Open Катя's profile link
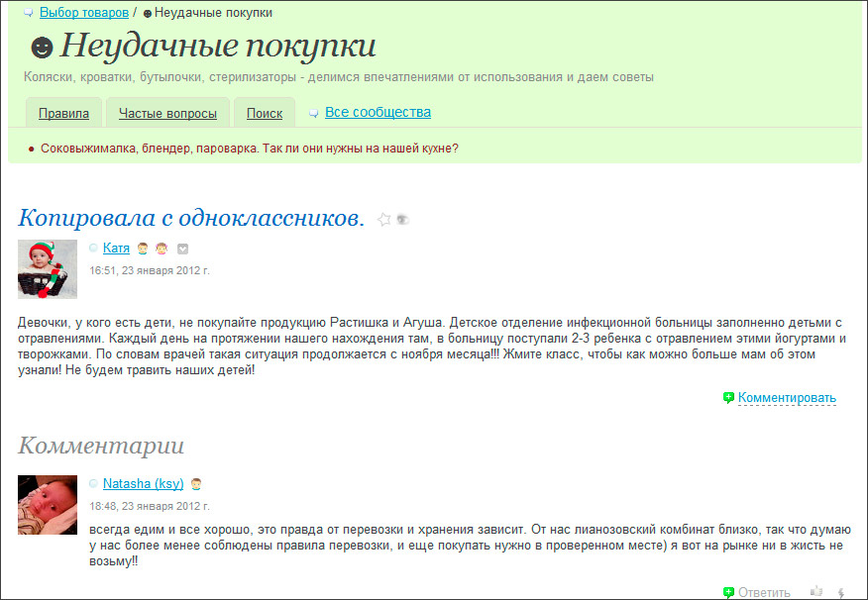The height and width of the screenshot is (600, 868). click(116, 249)
